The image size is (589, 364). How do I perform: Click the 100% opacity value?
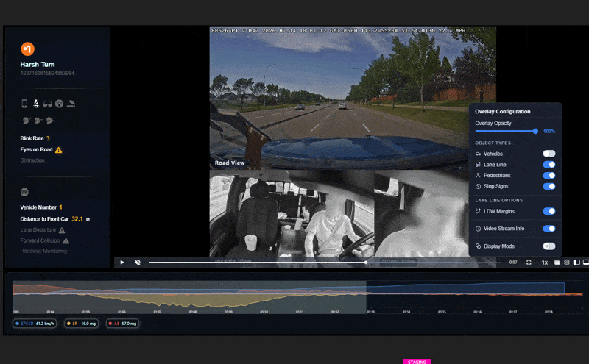coord(549,132)
